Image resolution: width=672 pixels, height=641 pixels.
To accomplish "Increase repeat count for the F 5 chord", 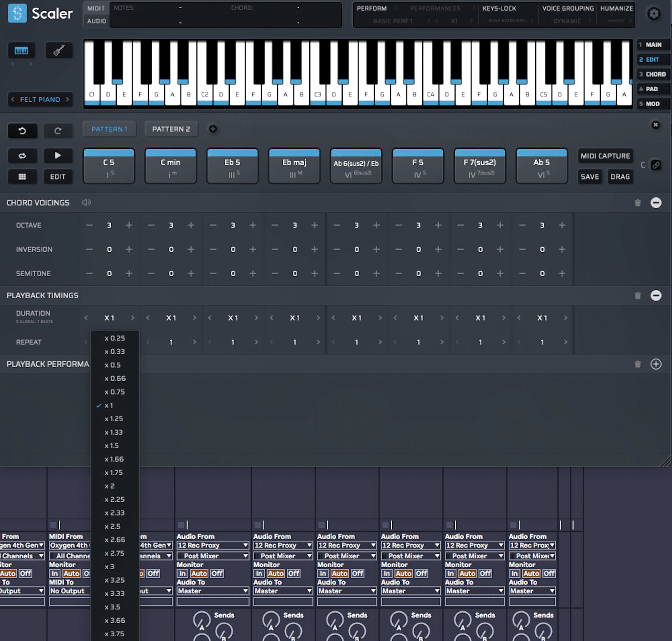I will click(442, 342).
